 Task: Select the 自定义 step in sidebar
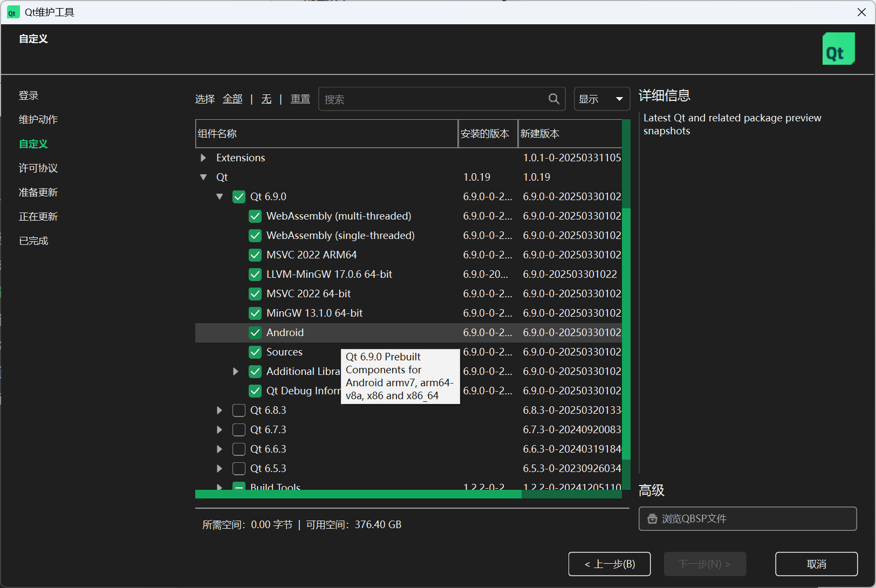click(33, 144)
